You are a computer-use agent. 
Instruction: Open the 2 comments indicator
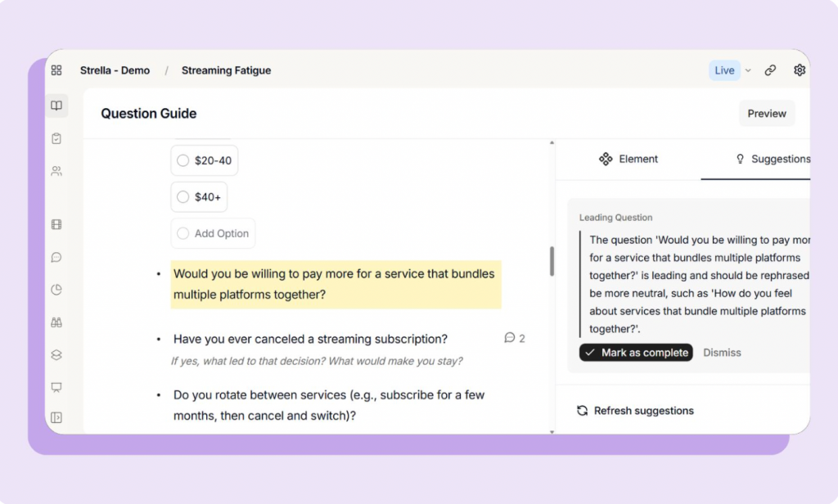coord(515,338)
